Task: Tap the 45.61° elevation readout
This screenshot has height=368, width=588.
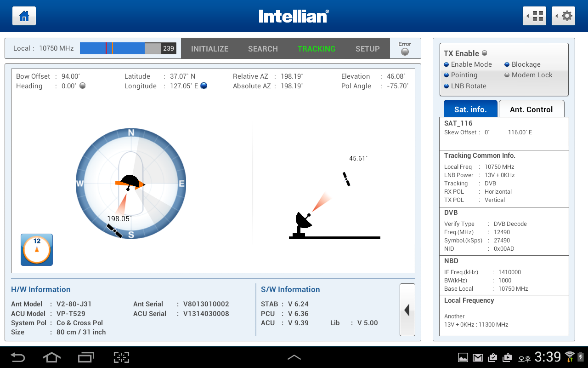Action: tap(358, 158)
